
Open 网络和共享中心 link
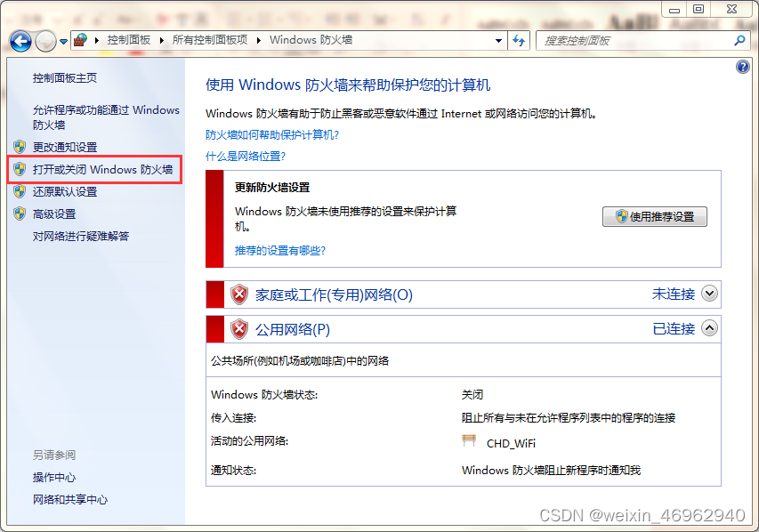pyautogui.click(x=70, y=500)
